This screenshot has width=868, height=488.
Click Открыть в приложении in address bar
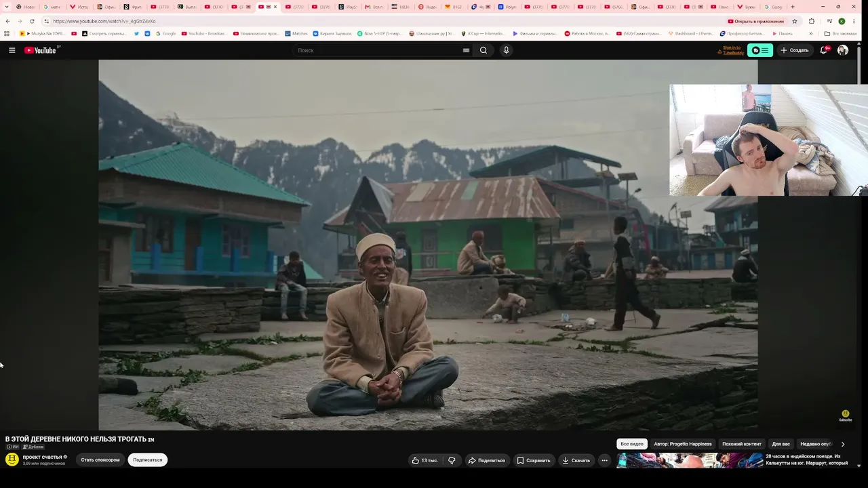[x=755, y=21]
